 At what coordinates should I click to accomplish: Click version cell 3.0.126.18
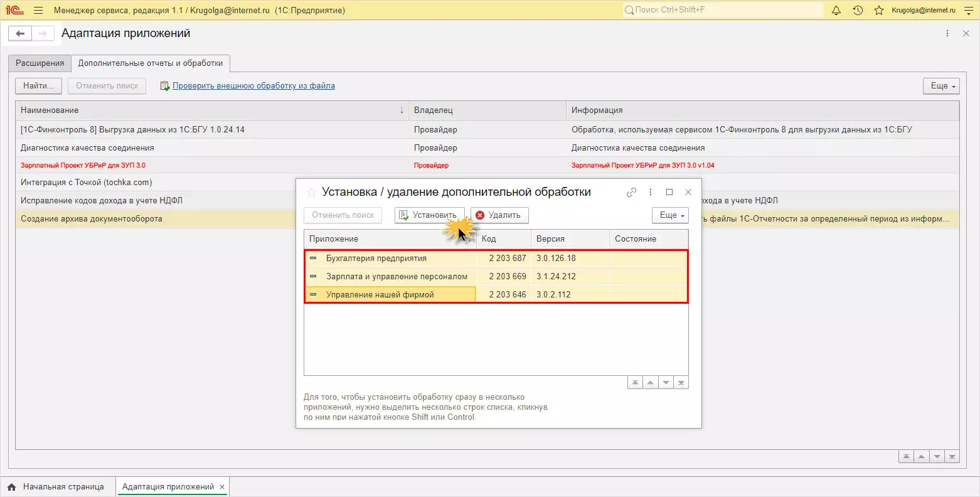(570, 259)
